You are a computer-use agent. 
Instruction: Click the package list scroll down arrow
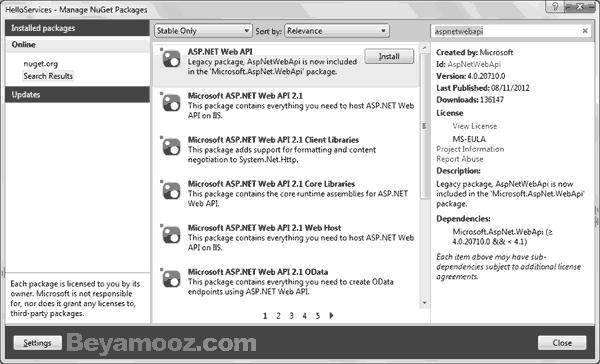[x=424, y=303]
